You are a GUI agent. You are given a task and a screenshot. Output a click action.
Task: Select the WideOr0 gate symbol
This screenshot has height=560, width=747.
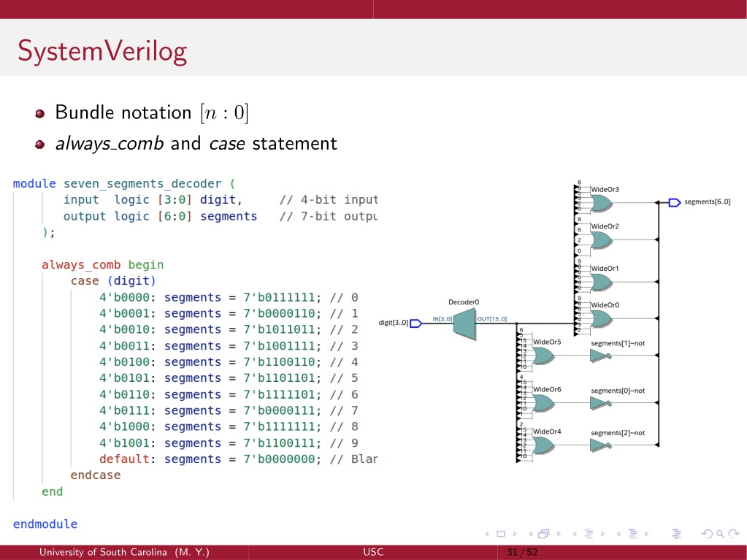click(x=601, y=319)
